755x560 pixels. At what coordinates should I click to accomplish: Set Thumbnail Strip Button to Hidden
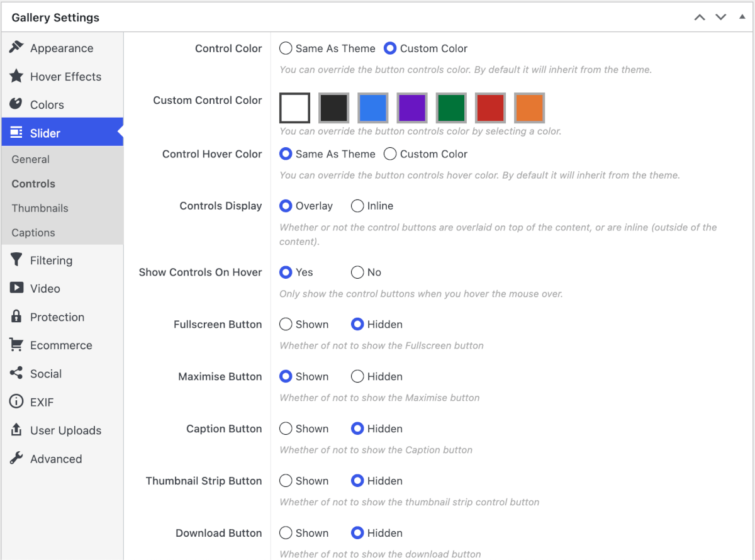pyautogui.click(x=357, y=481)
